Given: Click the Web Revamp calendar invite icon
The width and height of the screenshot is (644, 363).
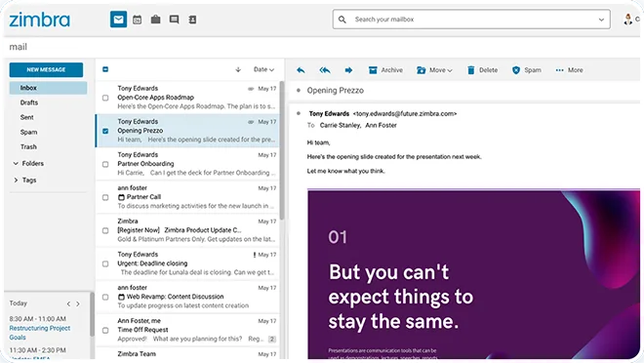Looking at the screenshot, I should (x=121, y=297).
